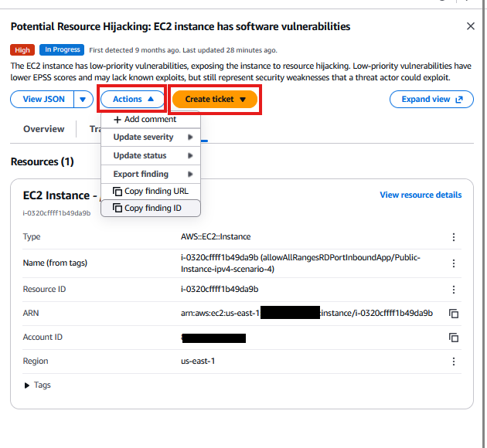Expand Update status submenu
The width and height of the screenshot is (487, 448).
150,156
